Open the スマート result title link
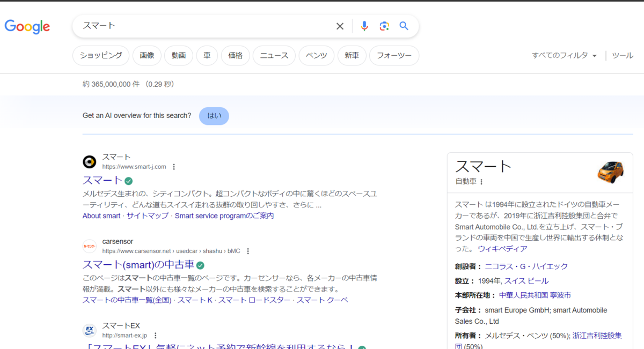Screen dimensions: 644x349 [103, 180]
